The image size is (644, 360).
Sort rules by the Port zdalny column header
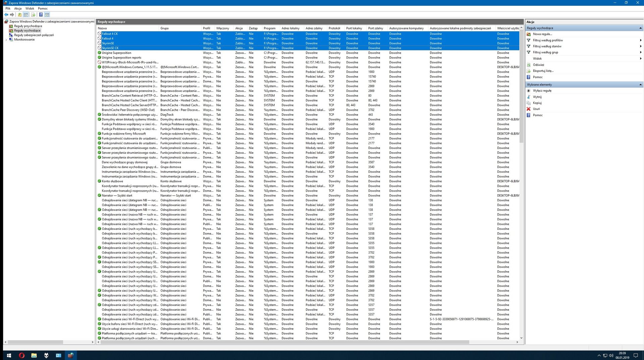point(377,28)
